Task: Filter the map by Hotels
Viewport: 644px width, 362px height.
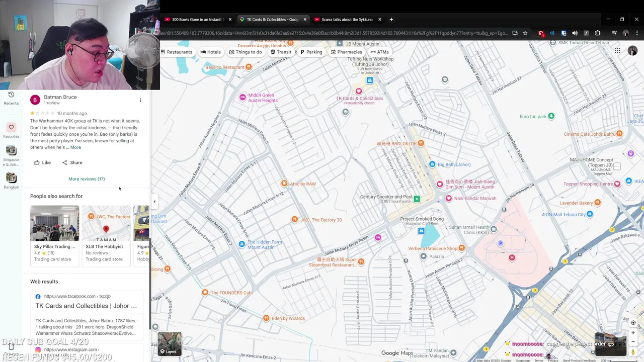Action: coord(210,52)
